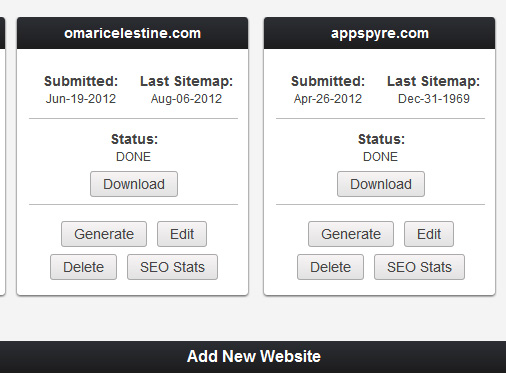Select DONE status under omaricelestine.com
The height and width of the screenshot is (380, 506).
pyautogui.click(x=133, y=157)
